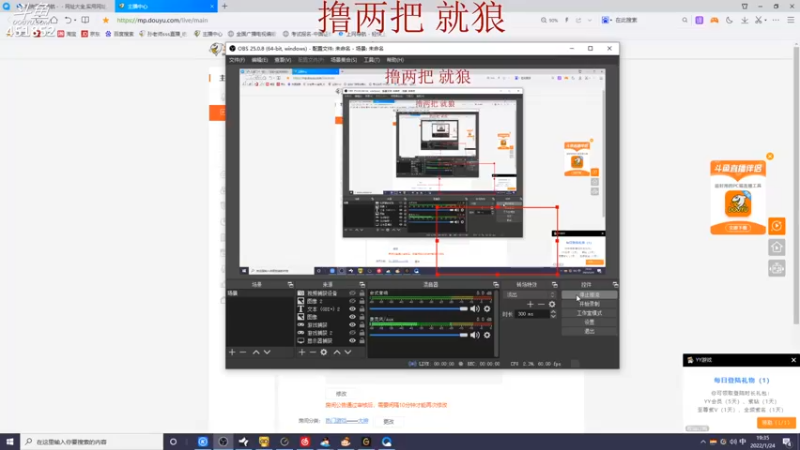Adjust volume slider of first mixer channel
Screen dimensions: 800x450
tap(418, 309)
